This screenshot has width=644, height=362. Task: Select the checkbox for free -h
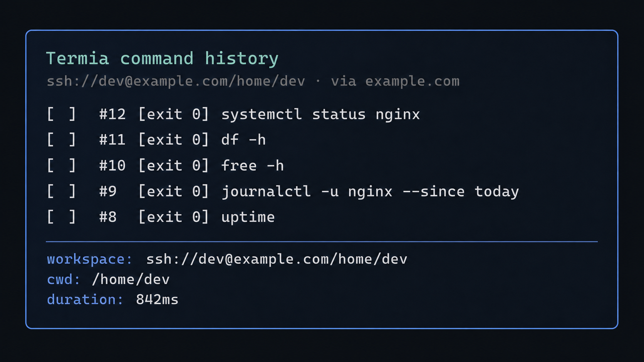click(61, 165)
